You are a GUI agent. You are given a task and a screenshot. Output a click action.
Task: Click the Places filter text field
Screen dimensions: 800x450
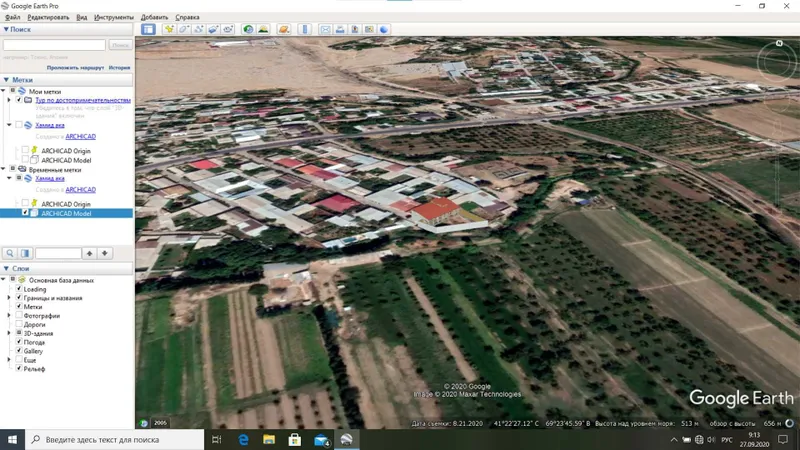click(x=58, y=253)
